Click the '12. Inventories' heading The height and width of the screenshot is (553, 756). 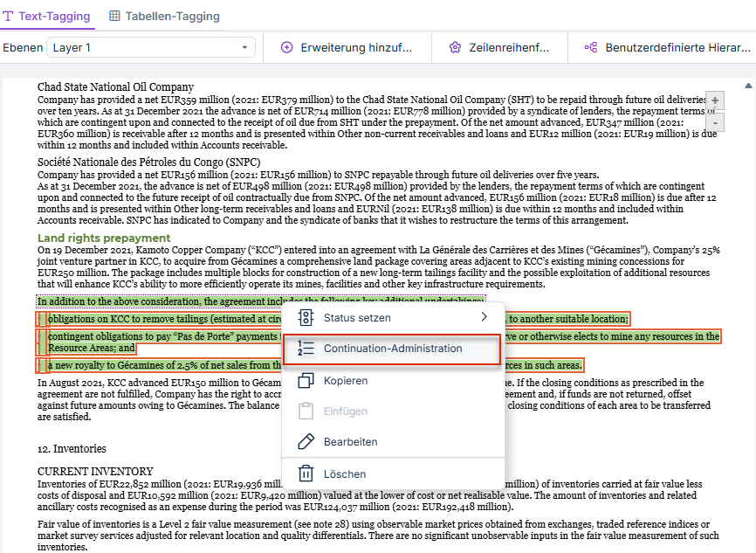click(x=72, y=449)
